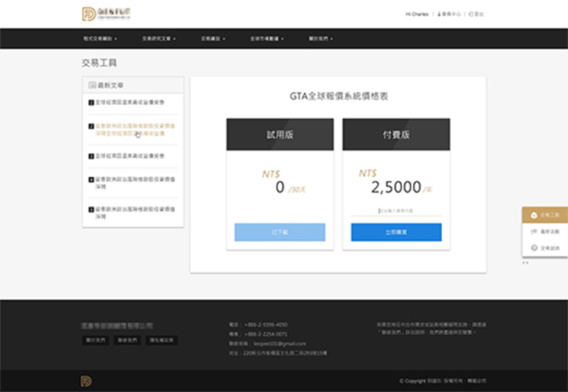
Task: Open the 交易研究文章 navigation dropdown
Action: [x=158, y=39]
